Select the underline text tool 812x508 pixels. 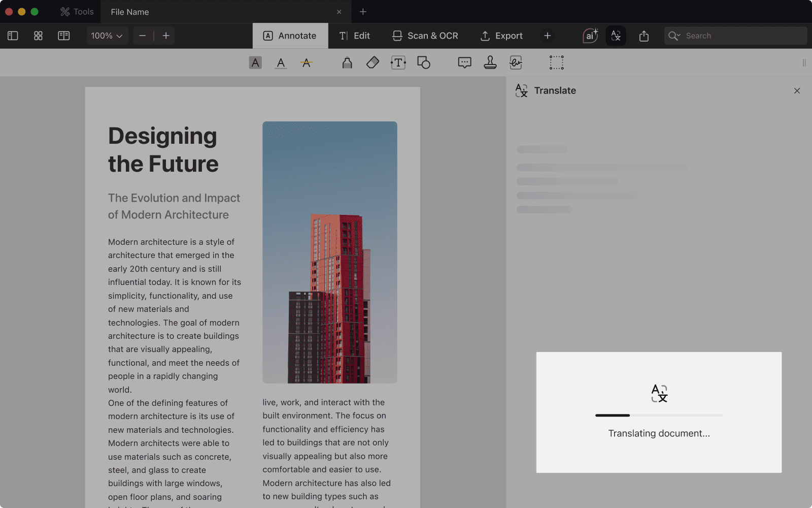tap(281, 62)
